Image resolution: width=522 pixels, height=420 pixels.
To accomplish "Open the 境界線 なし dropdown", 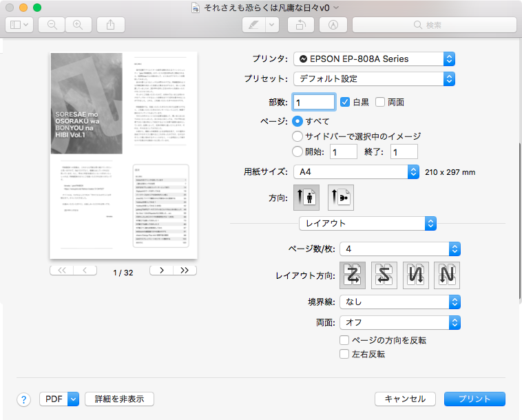I will tap(400, 302).
